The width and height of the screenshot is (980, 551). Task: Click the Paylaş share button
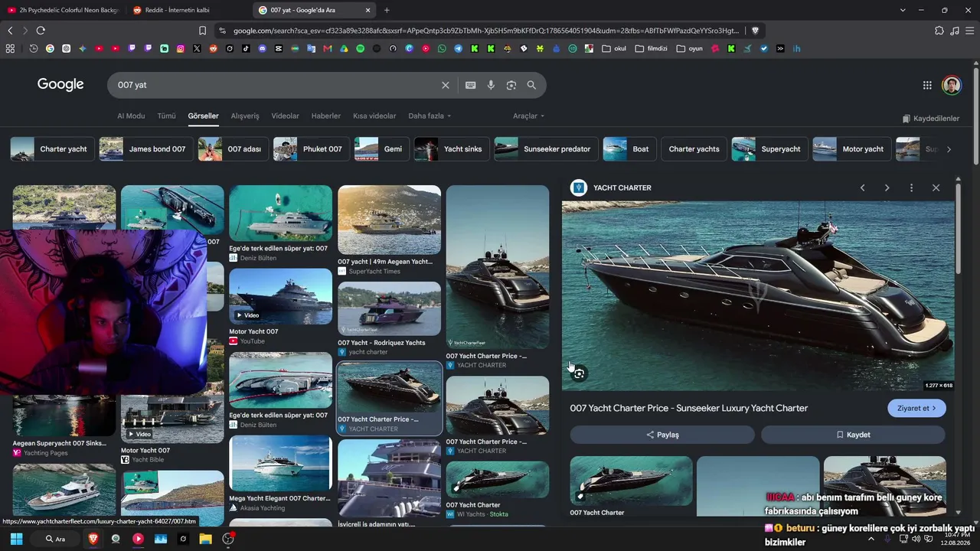(x=662, y=435)
